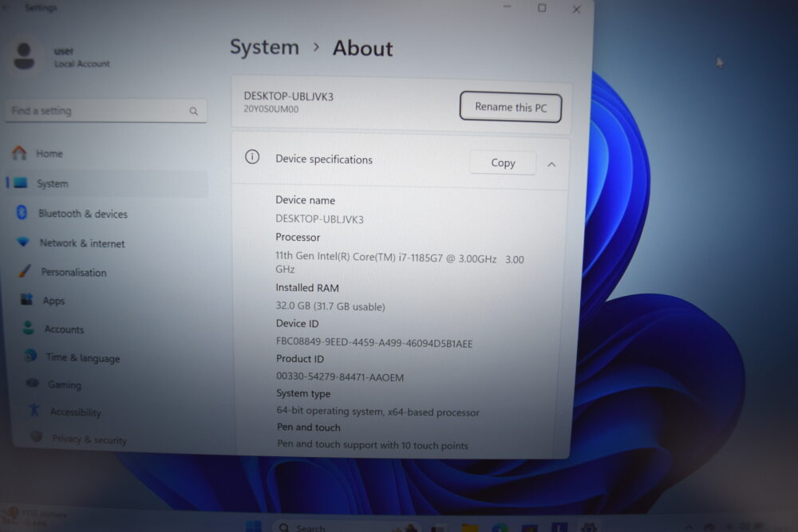Click the Device ID value FBC08849-9EED
This screenshot has height=532, width=798.
click(x=374, y=343)
